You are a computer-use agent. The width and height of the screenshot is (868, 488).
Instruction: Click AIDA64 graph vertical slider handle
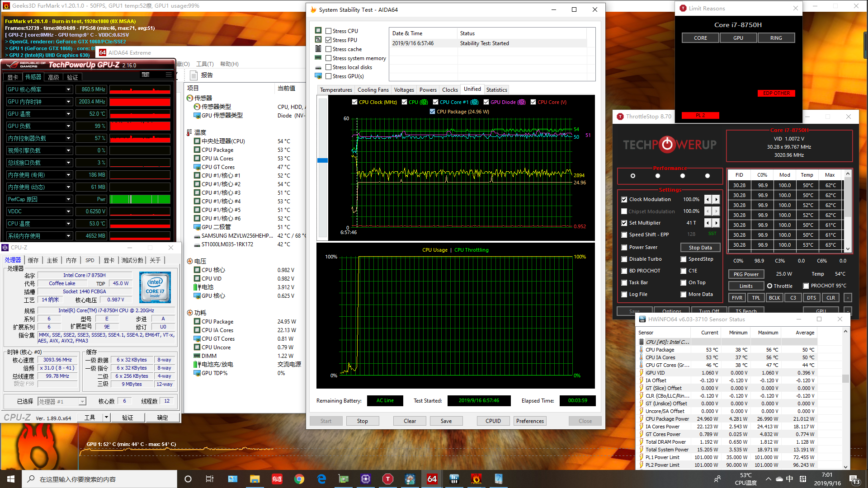click(x=322, y=160)
